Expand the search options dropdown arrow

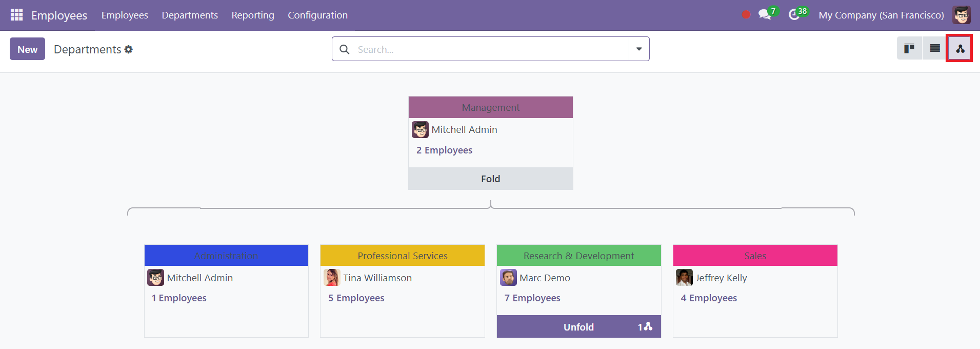[x=639, y=49]
